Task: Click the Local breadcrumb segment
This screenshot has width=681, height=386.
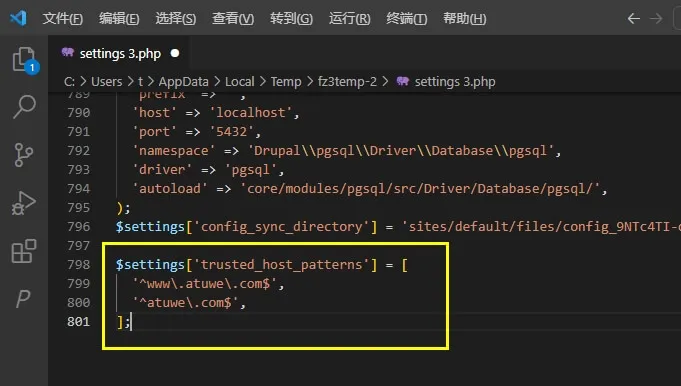Action: 239,82
